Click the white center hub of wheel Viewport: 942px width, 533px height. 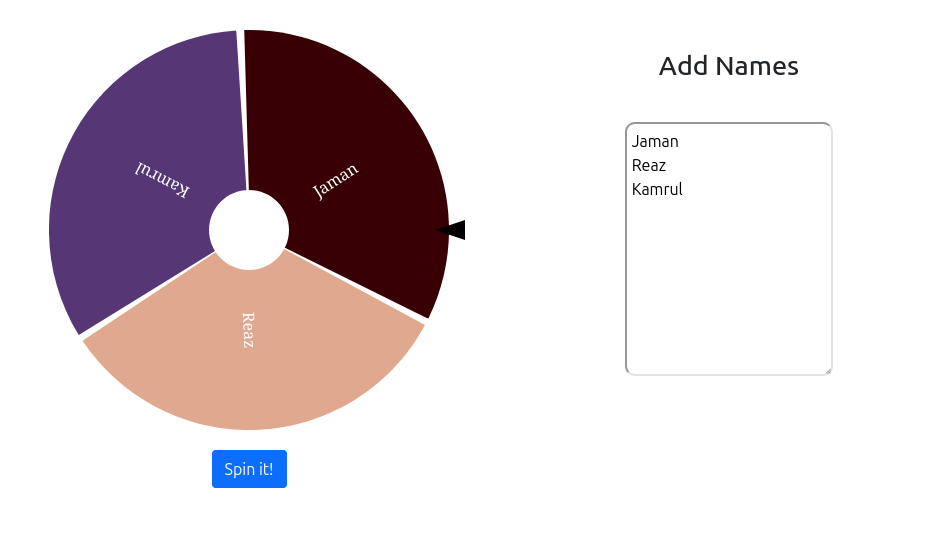249,230
